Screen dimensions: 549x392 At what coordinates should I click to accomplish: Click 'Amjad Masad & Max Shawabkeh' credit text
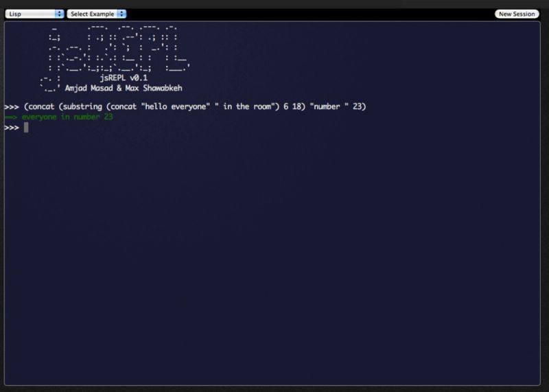124,89
